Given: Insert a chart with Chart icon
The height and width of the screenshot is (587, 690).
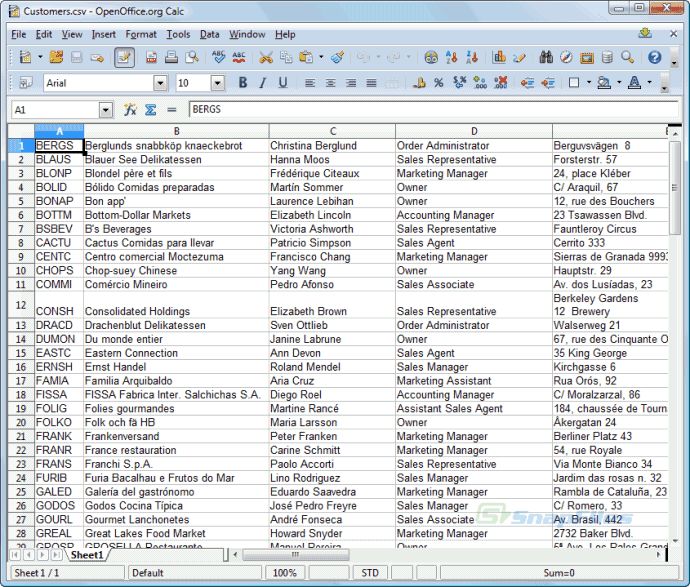Looking at the screenshot, I should coord(499,57).
